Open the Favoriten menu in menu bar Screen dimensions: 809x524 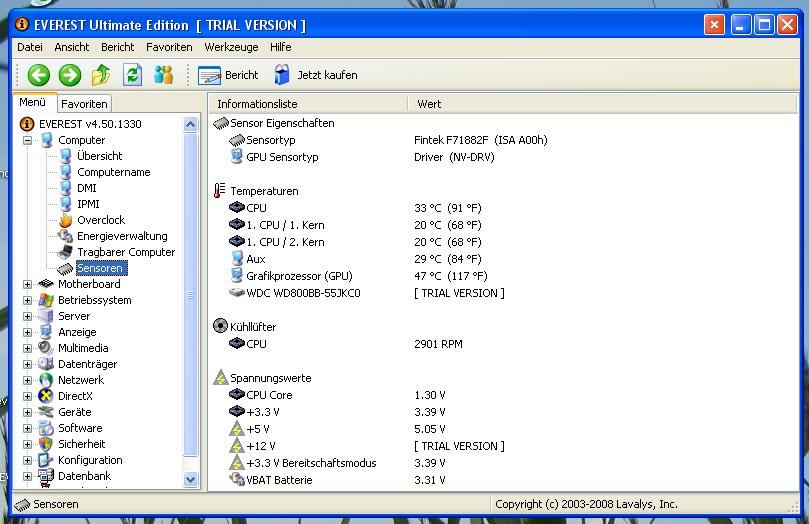(x=169, y=47)
